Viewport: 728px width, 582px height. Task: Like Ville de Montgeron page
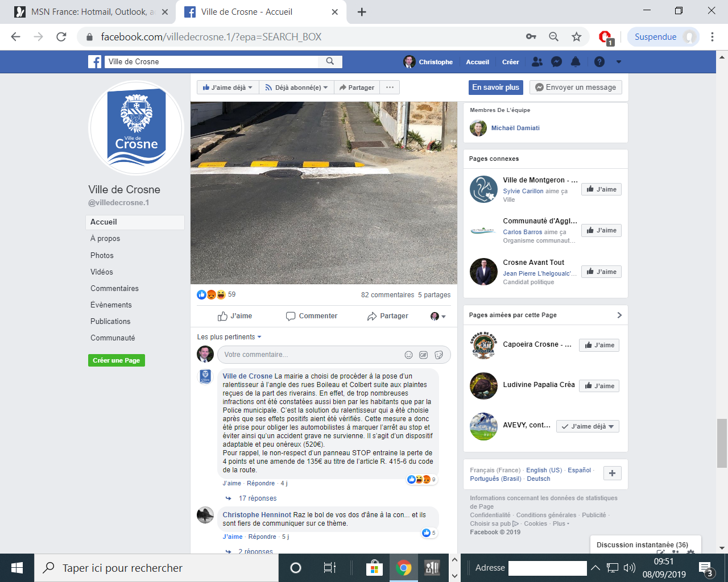(x=601, y=189)
